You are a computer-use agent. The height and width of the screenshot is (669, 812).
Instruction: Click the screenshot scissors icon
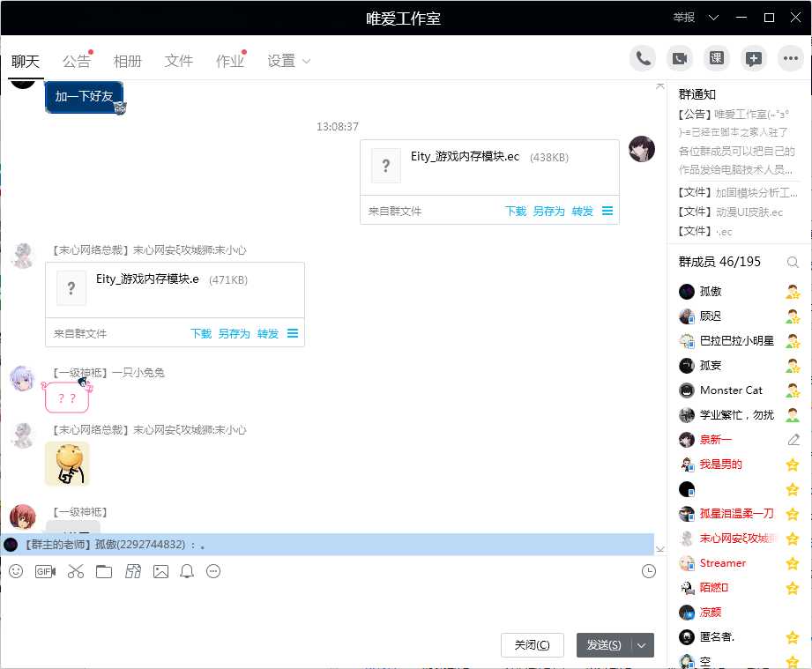coord(76,571)
